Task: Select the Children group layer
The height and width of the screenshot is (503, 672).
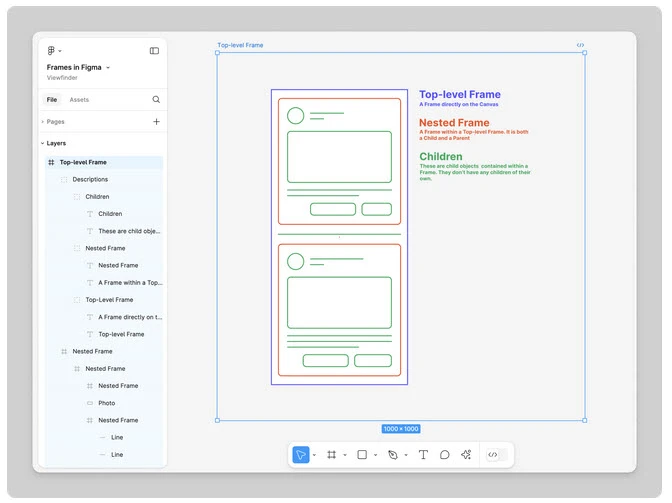Action: (x=104, y=197)
